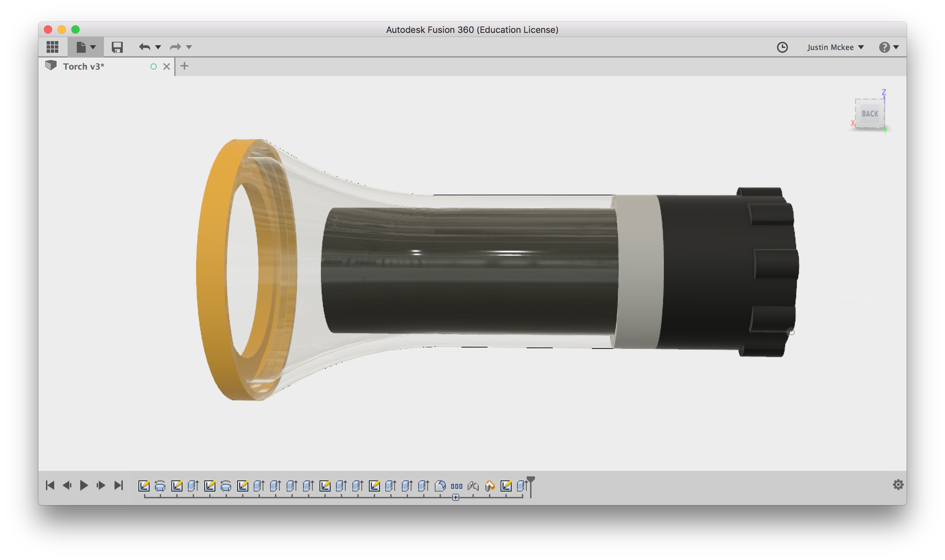Select the second sketch feature in timeline
Image resolution: width=945 pixels, height=560 pixels.
[x=177, y=486]
